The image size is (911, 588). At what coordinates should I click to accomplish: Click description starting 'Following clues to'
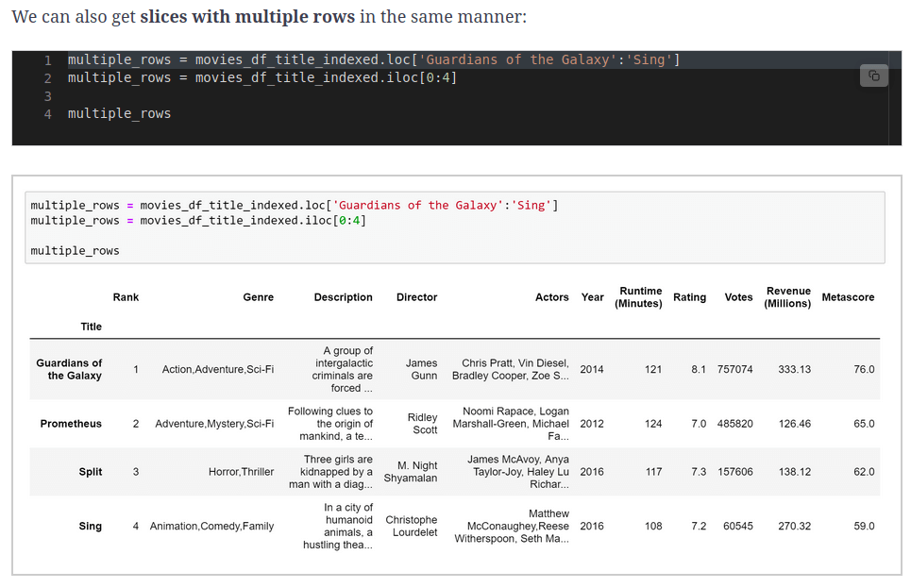click(x=330, y=424)
